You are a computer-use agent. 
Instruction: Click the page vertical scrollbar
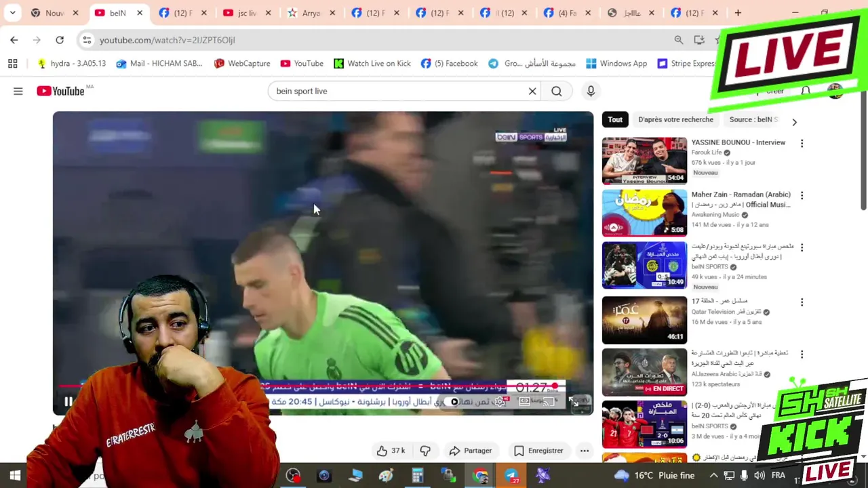pyautogui.click(x=864, y=149)
